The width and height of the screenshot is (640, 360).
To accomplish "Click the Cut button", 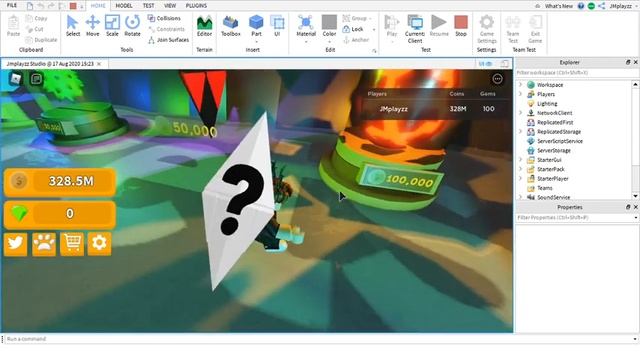I will (x=35, y=29).
